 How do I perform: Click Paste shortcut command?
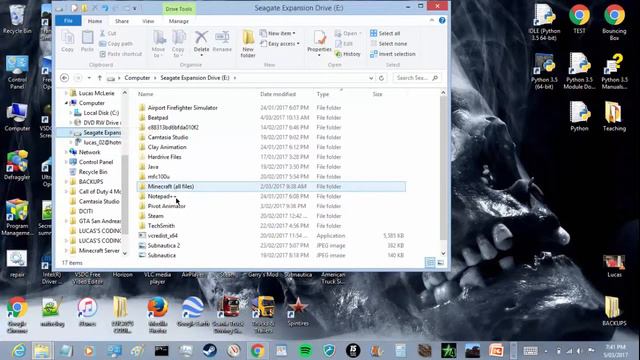(121, 54)
